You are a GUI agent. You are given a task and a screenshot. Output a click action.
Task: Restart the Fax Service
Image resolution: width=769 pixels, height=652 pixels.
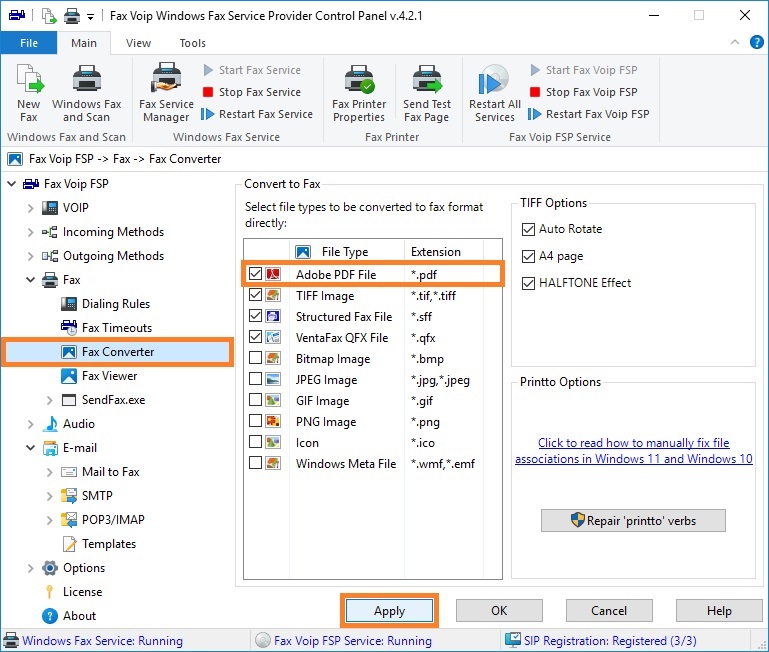pyautogui.click(x=257, y=114)
